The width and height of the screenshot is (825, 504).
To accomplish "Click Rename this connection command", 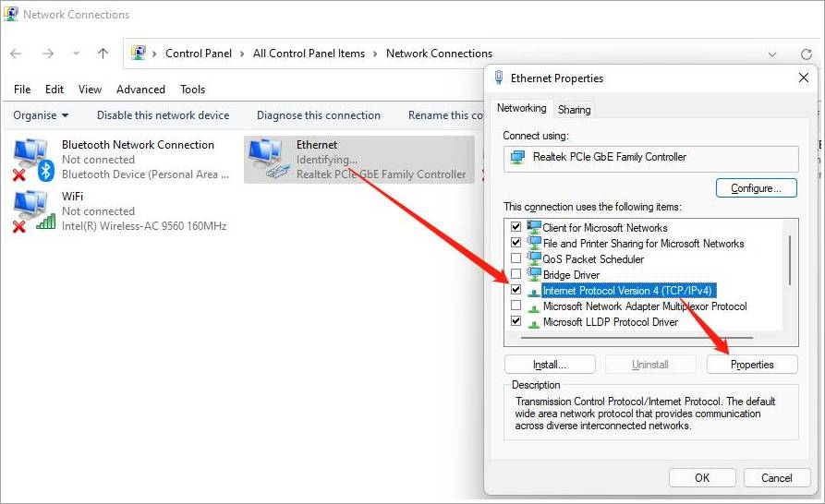I will tap(445, 115).
